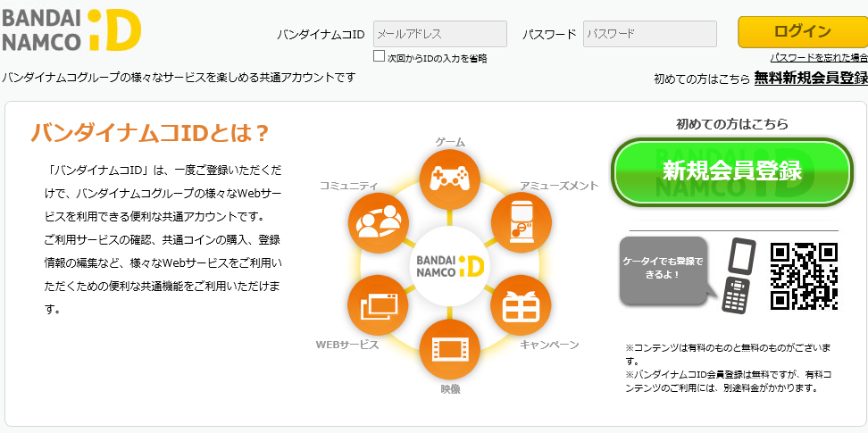The width and height of the screenshot is (868, 433).
Task: Open the film strip video icon
Action: [x=449, y=349]
